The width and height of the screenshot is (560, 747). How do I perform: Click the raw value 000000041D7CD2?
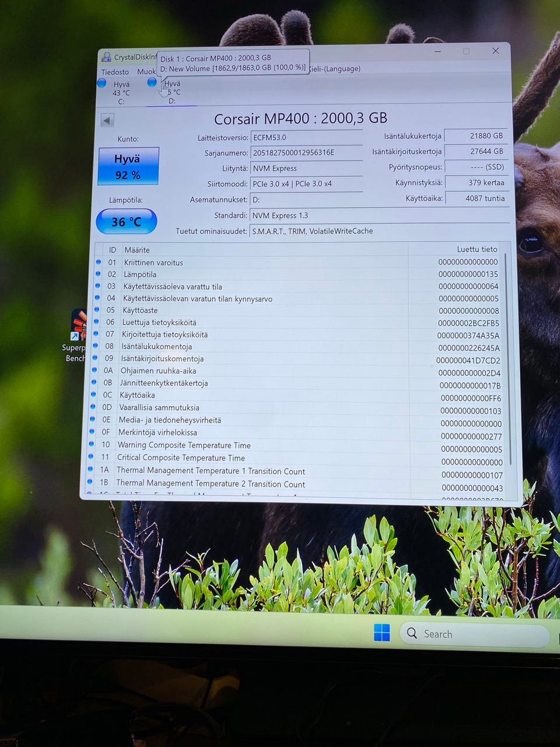(468, 361)
